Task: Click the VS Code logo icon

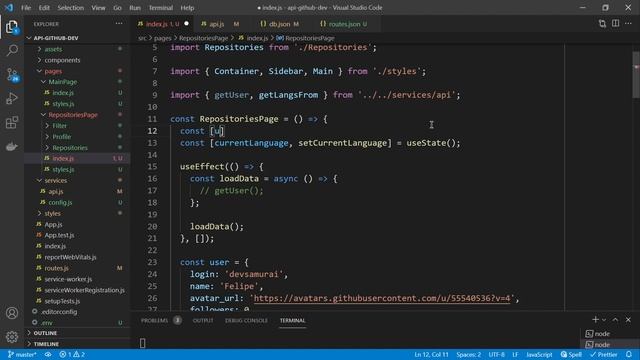Action: point(9,7)
